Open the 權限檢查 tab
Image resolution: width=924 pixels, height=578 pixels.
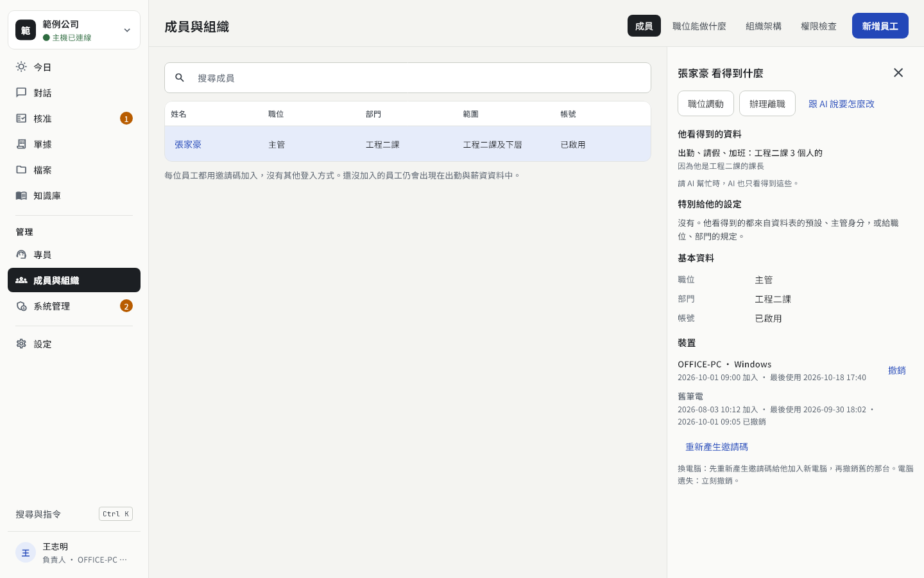(819, 26)
